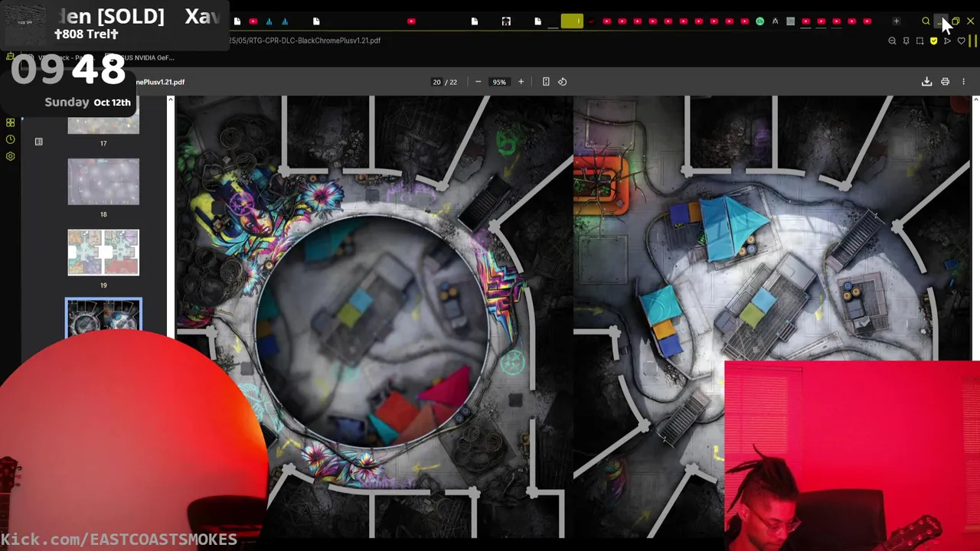Open the browser tab search magnifier

926,21
